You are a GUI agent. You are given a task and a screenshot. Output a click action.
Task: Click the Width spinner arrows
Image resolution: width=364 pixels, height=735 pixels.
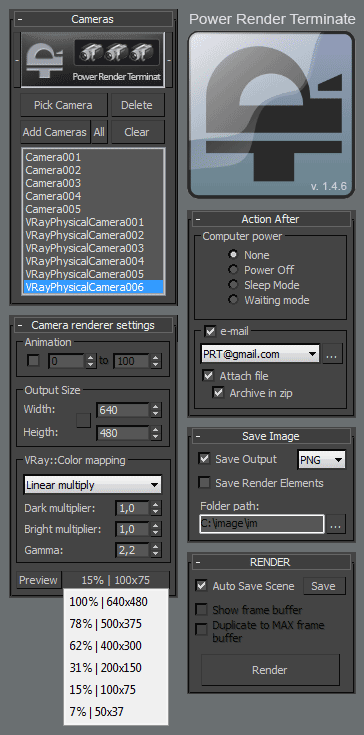(156, 410)
